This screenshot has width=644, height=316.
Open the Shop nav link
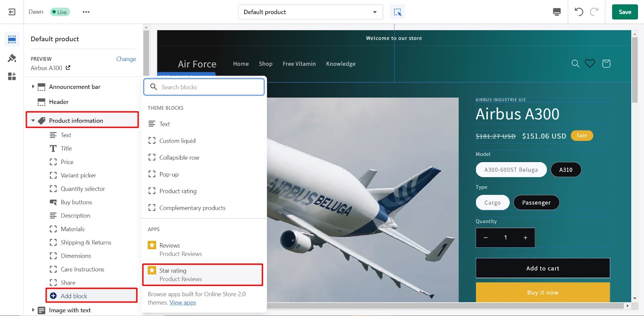tap(266, 64)
